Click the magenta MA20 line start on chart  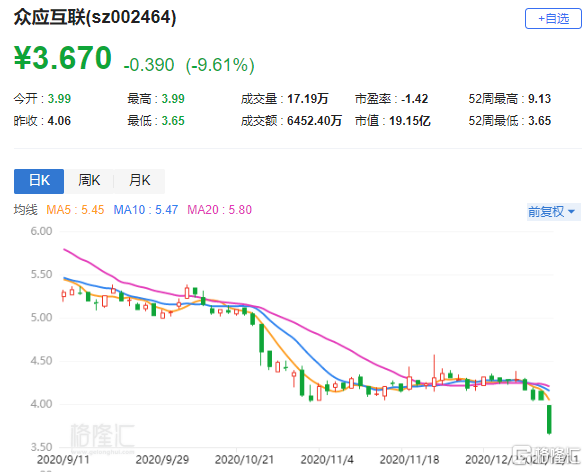[x=65, y=249]
